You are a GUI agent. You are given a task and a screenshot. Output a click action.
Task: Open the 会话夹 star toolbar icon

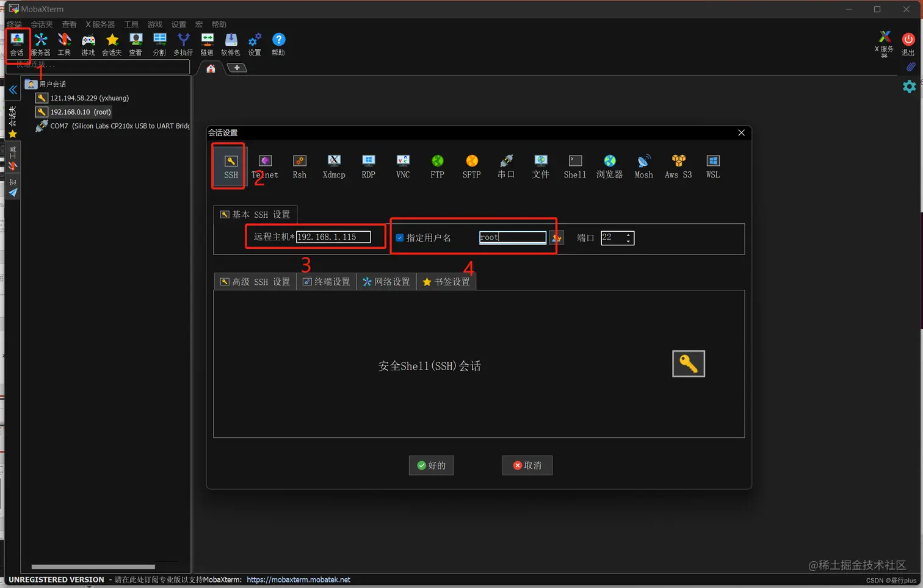[112, 44]
